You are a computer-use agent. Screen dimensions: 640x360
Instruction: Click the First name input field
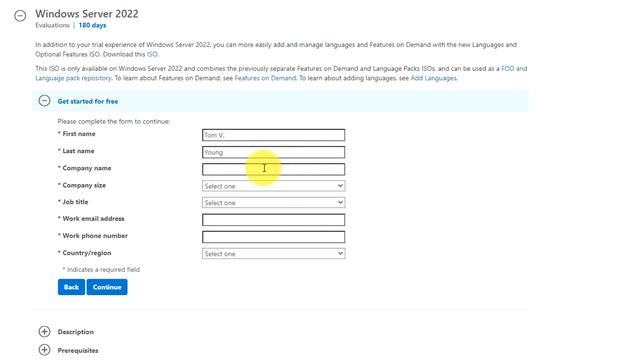point(273,135)
